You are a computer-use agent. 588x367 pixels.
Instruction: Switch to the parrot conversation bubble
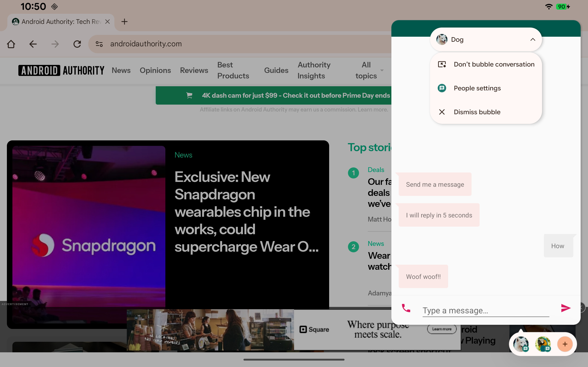[x=543, y=344]
